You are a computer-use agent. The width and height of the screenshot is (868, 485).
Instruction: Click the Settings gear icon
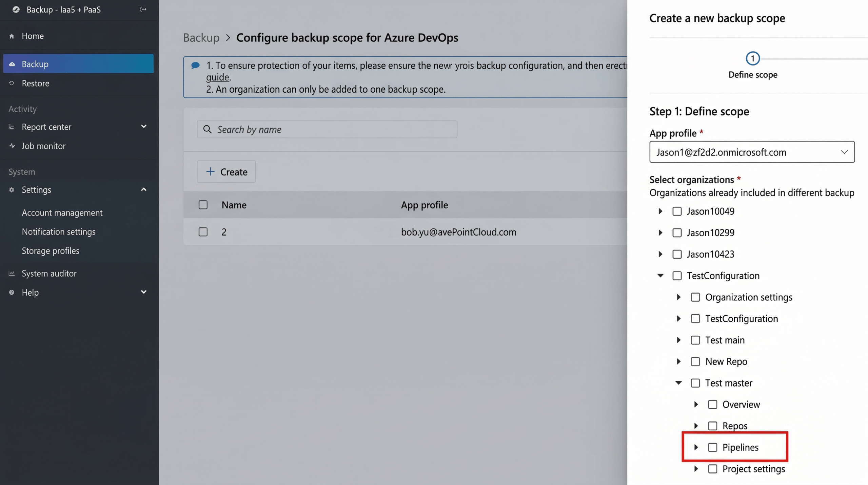point(12,190)
